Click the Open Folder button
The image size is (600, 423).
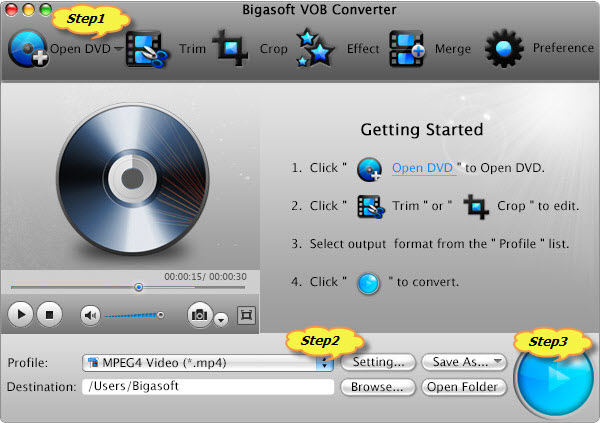[464, 387]
